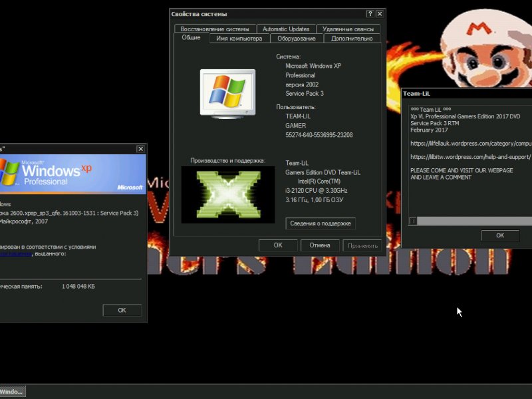Click the product ID 55274-640-5536995-23208
Screen dimensions: 532x399
(319, 135)
